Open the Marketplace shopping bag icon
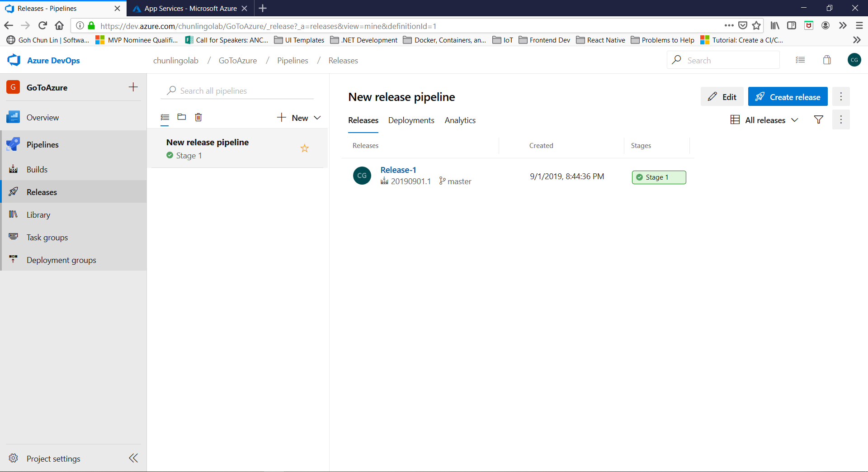The image size is (868, 472). [x=827, y=60]
